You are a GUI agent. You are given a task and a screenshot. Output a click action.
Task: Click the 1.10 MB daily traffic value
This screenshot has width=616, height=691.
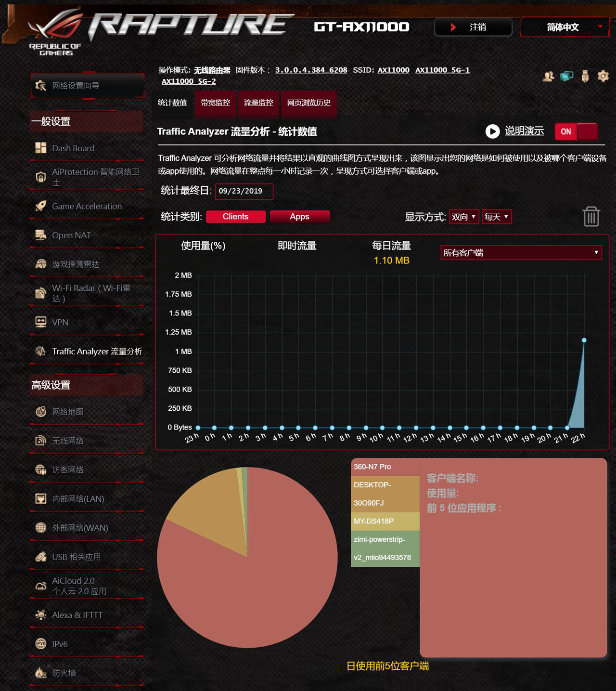392,261
